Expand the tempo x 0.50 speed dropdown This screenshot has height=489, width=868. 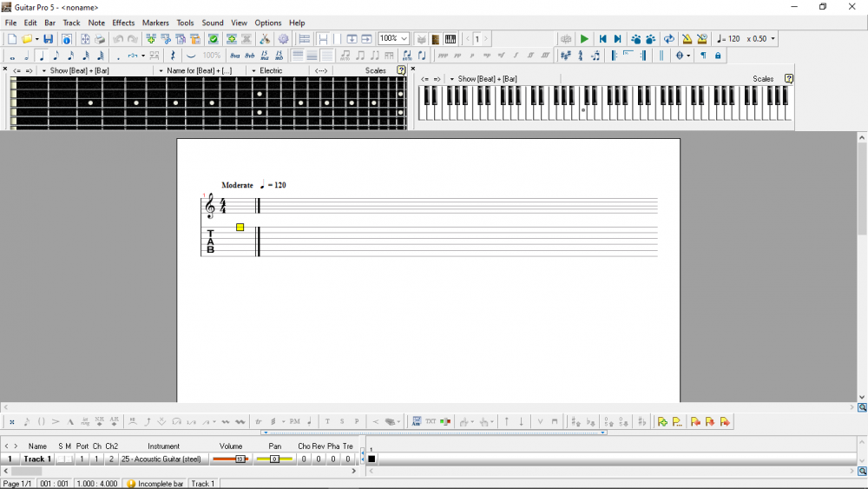[773, 39]
